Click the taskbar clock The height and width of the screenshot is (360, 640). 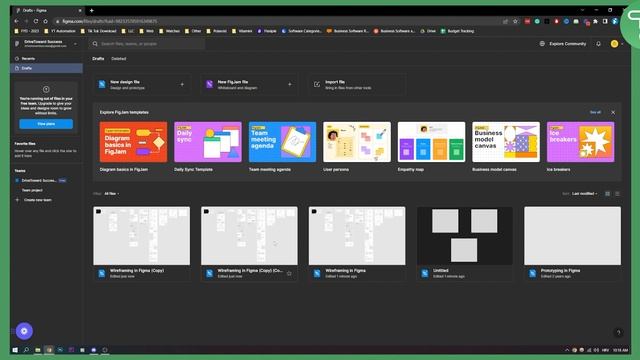(620, 350)
